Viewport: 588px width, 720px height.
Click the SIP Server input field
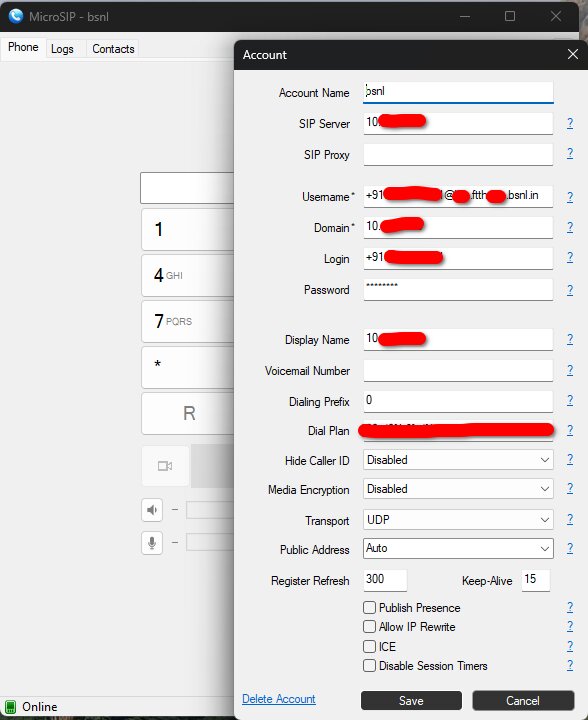[458, 123]
